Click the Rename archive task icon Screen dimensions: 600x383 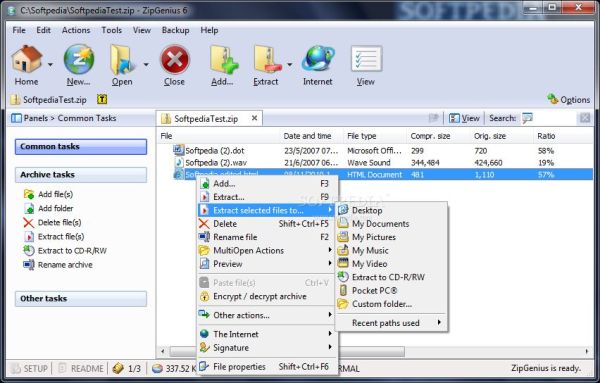[29, 265]
